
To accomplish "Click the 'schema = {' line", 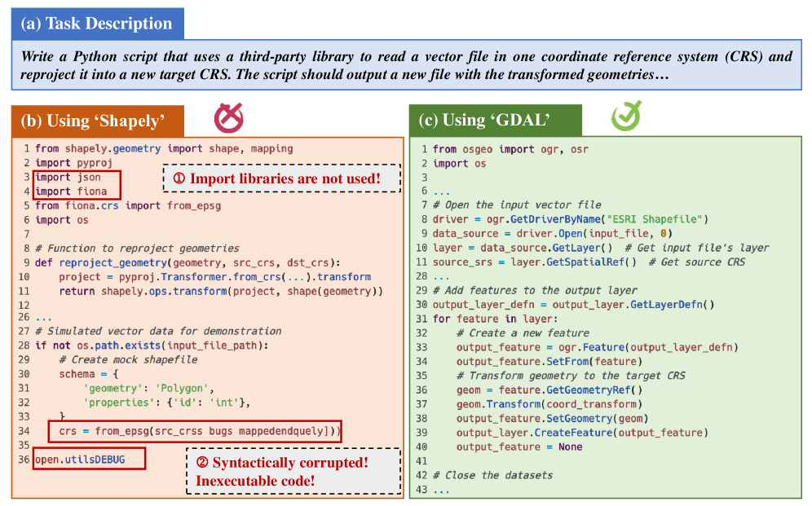I will pyautogui.click(x=89, y=374).
